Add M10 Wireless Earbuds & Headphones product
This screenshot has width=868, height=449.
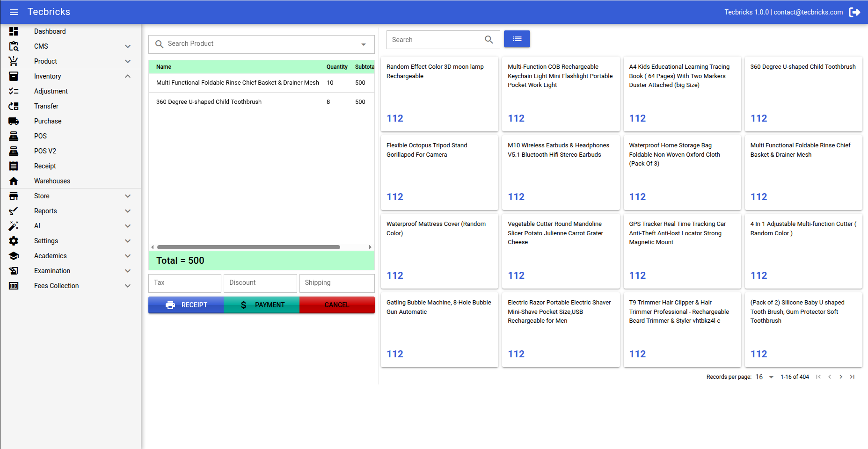(561, 173)
